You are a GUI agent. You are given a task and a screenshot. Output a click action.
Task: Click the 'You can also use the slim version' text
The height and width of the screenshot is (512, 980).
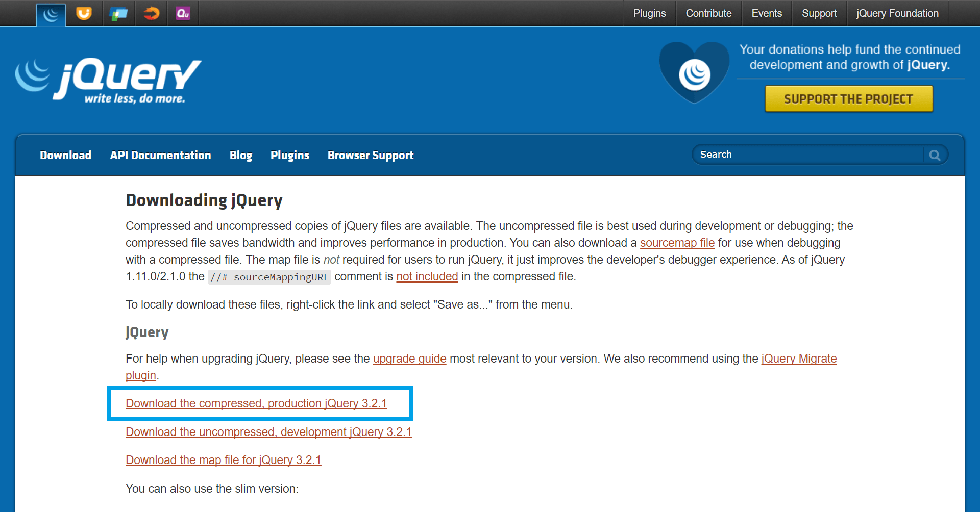pyautogui.click(x=212, y=489)
